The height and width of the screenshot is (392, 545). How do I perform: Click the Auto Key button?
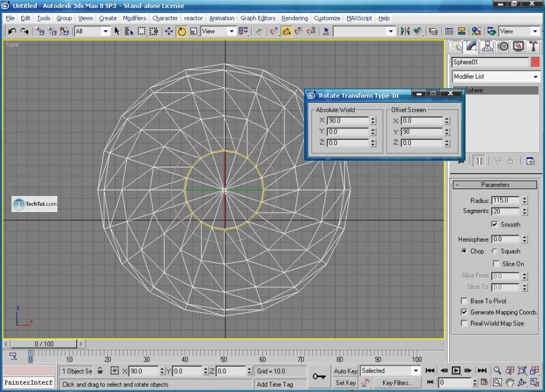point(345,371)
